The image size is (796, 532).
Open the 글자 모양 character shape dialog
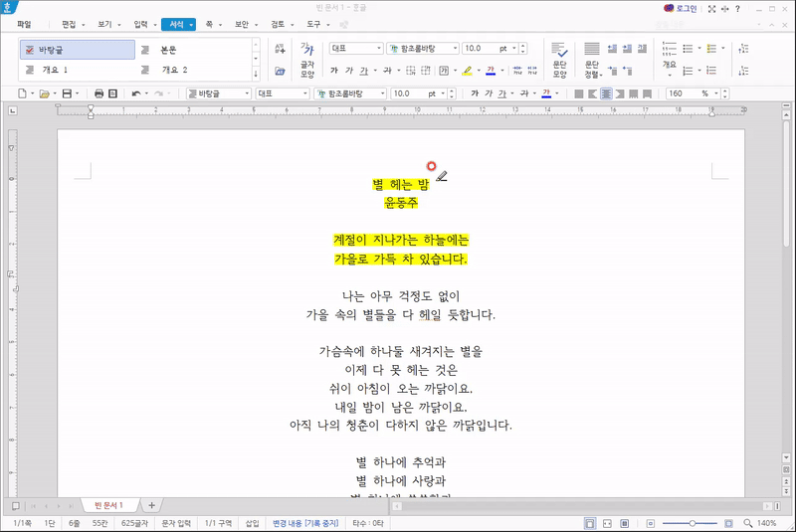point(307,60)
